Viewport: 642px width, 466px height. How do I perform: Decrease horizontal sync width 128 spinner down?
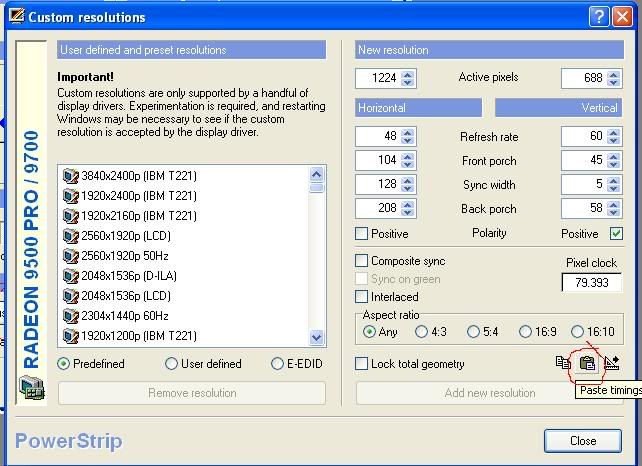click(407, 188)
